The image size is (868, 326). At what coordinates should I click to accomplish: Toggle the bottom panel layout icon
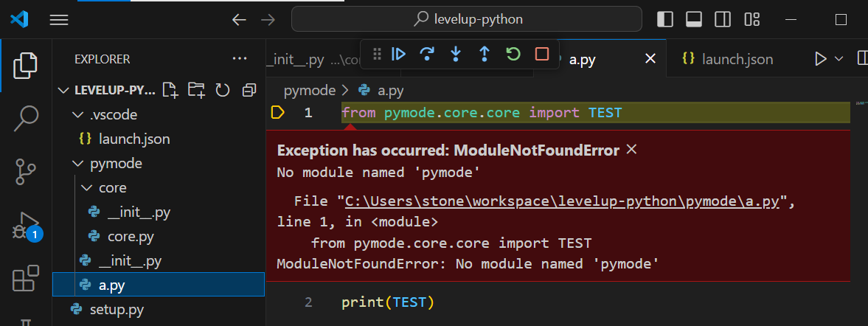[694, 20]
